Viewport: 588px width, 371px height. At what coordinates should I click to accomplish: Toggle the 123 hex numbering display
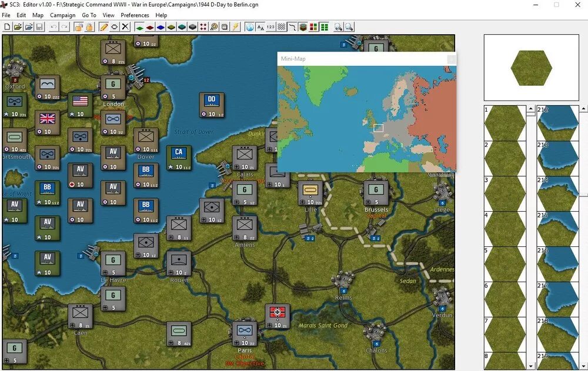point(270,26)
